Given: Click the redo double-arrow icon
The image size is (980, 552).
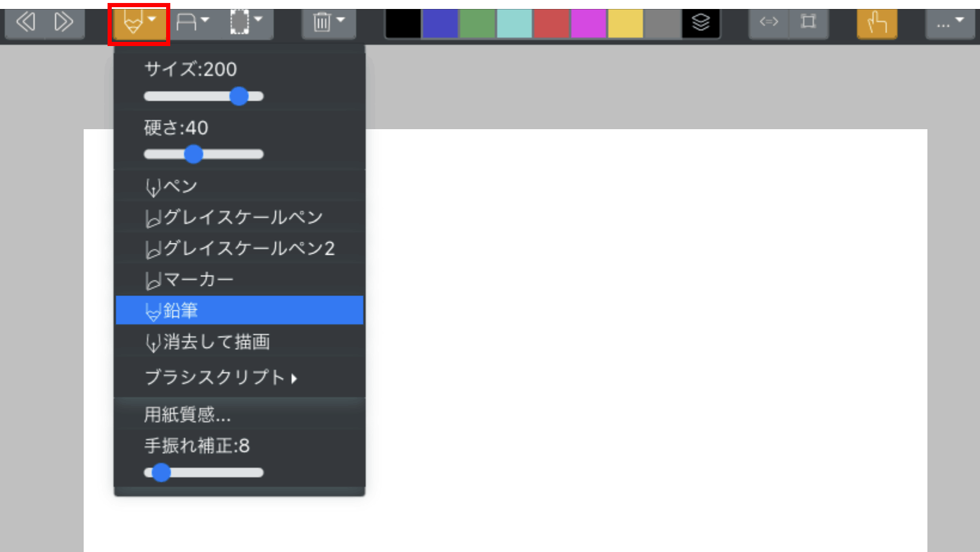Looking at the screenshot, I should [x=64, y=23].
